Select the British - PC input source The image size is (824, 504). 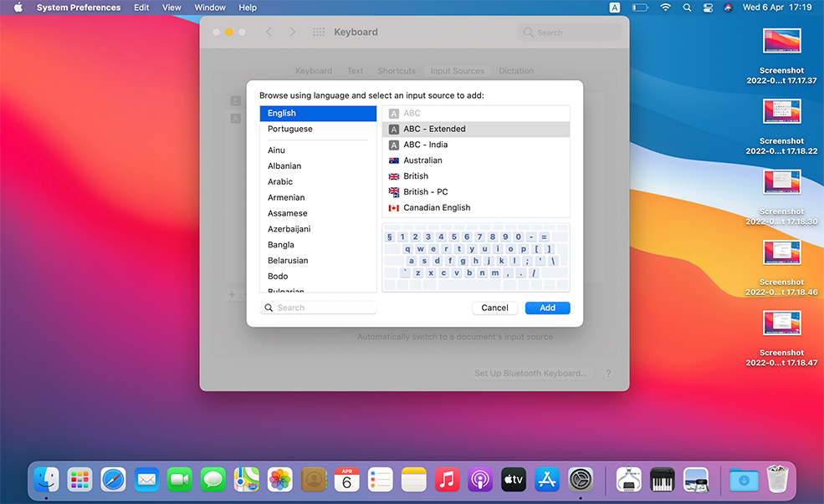476,192
